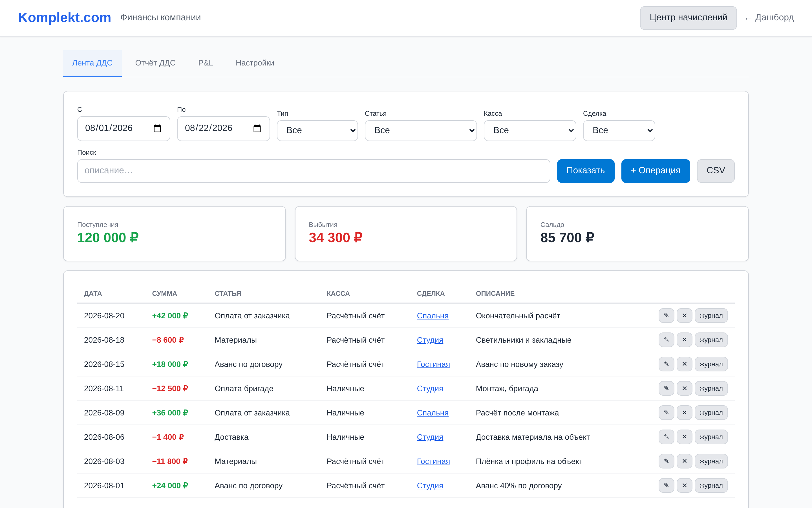Open журнал for the 2026-08-09 operation

pyautogui.click(x=711, y=413)
